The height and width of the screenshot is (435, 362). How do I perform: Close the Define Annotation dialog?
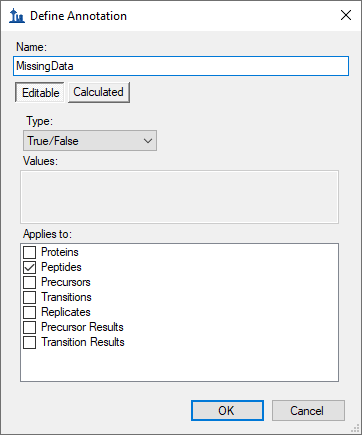[346, 15]
